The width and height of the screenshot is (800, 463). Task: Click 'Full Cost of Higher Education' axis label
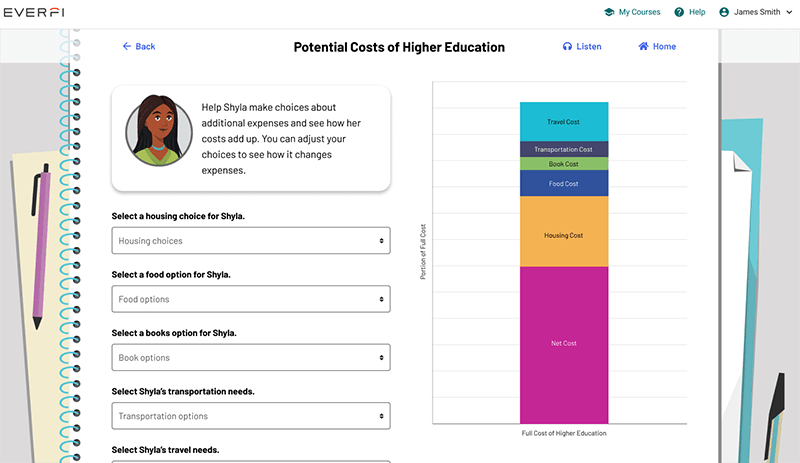point(564,433)
